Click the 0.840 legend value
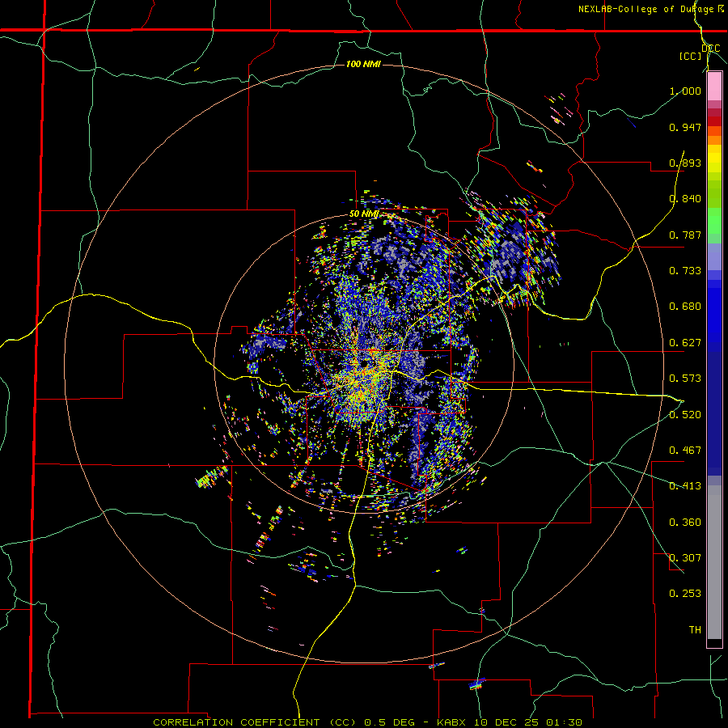The width and height of the screenshot is (728, 728). pyautogui.click(x=685, y=199)
